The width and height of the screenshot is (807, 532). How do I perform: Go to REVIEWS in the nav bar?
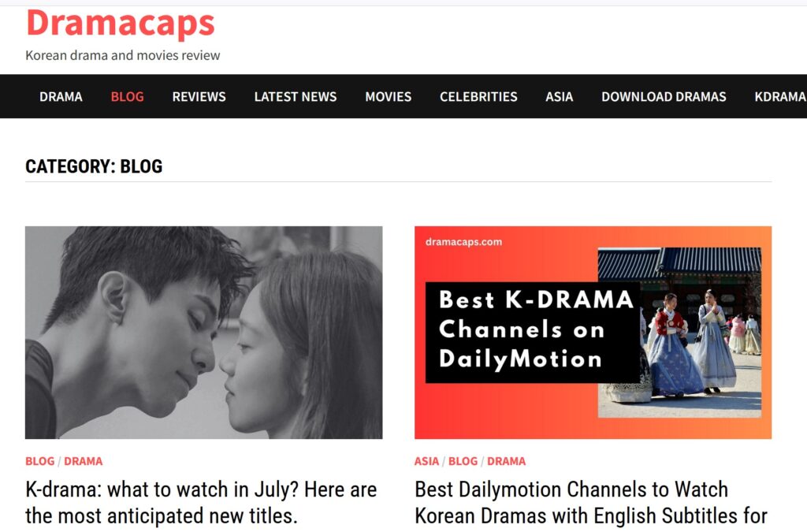pyautogui.click(x=199, y=97)
